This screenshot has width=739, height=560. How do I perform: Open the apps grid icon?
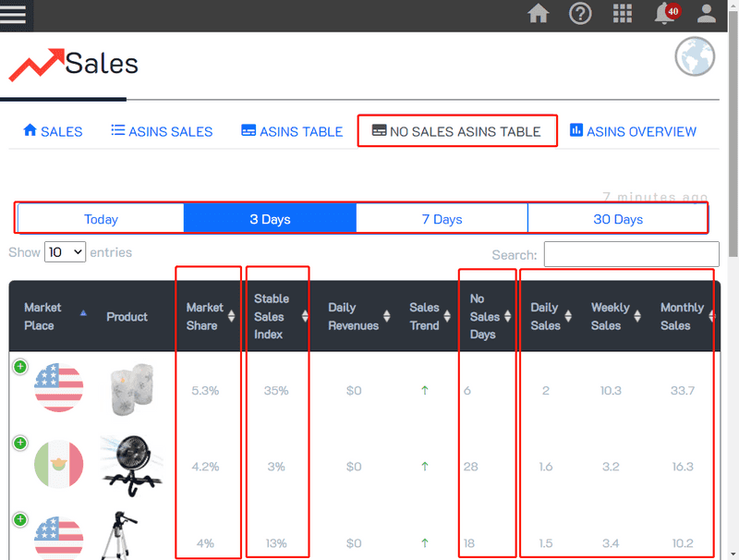(622, 13)
